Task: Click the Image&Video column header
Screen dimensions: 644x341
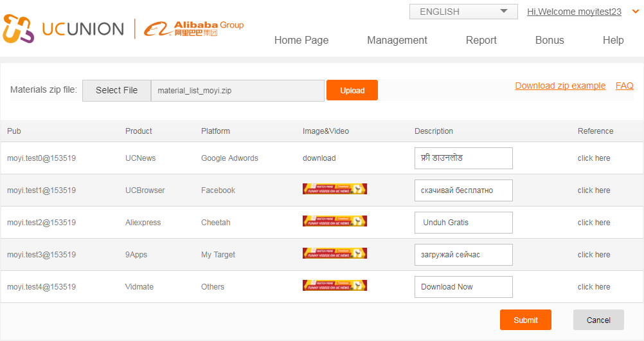Action: tap(326, 131)
